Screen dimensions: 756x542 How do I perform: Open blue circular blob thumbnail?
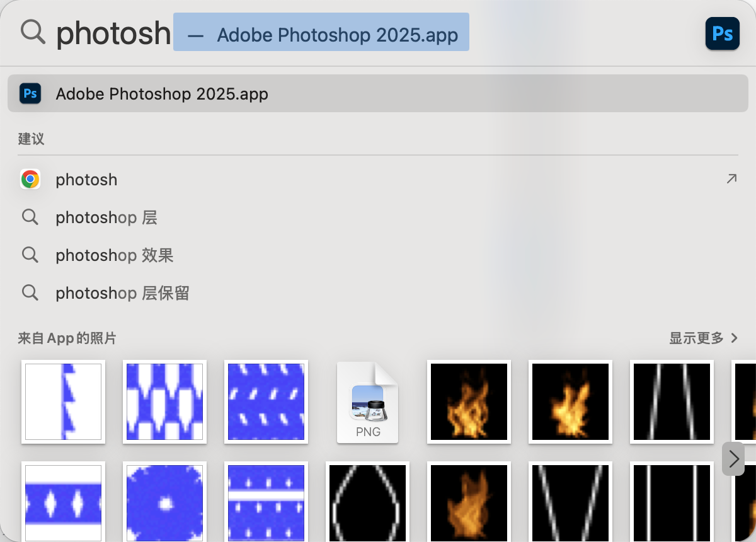(x=164, y=502)
